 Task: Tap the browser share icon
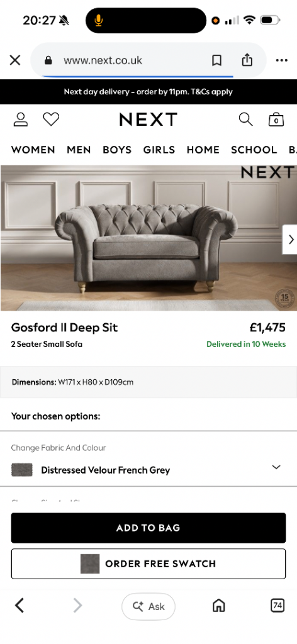[247, 60]
